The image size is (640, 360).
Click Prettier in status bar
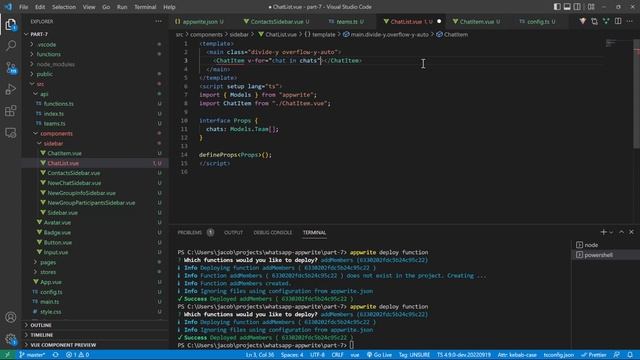(594, 355)
